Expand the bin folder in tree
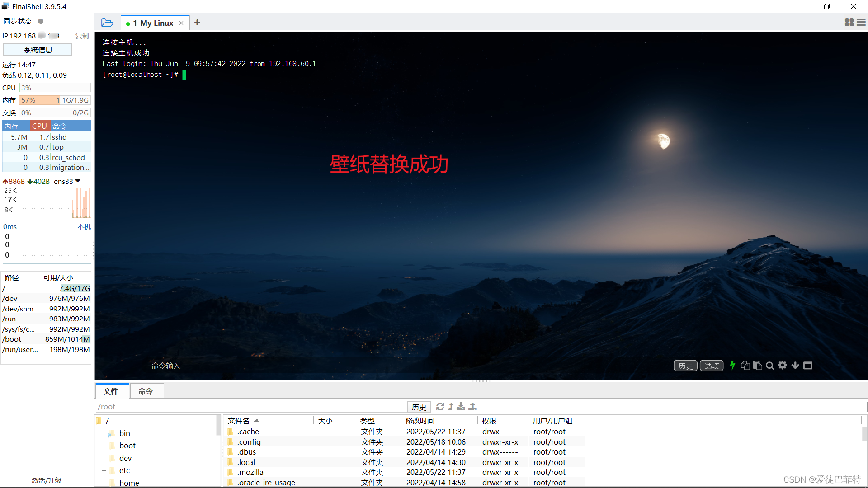Image resolution: width=868 pixels, height=488 pixels. coord(125,433)
